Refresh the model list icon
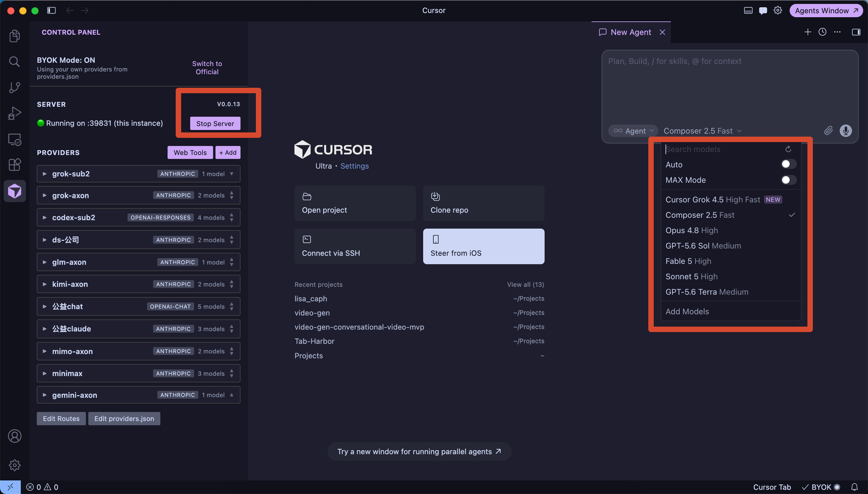 pos(788,149)
